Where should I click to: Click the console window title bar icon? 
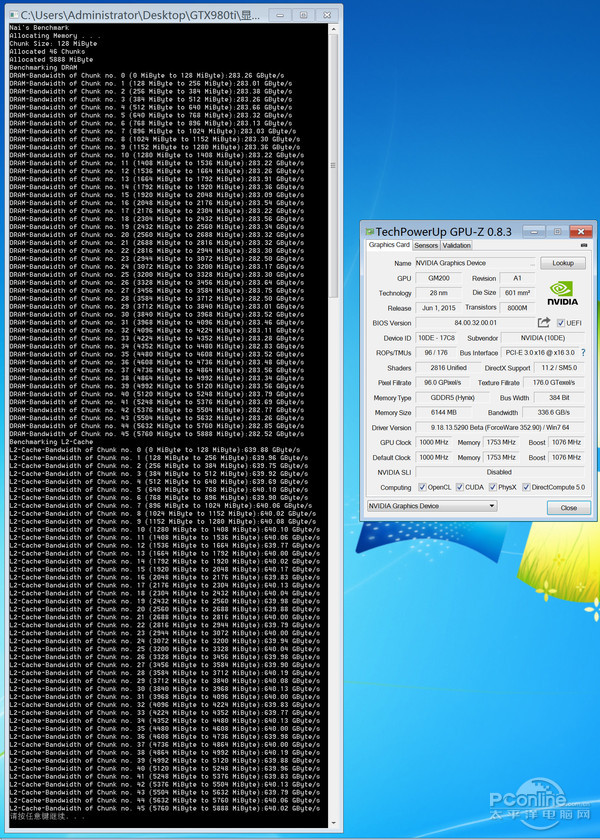click(x=14, y=15)
